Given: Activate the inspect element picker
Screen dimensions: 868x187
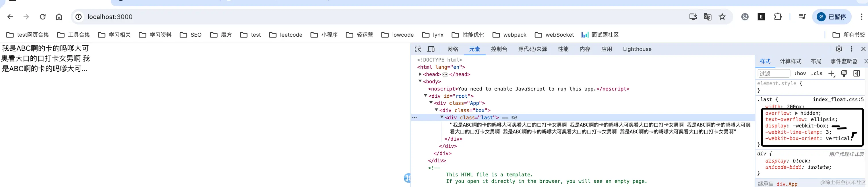Looking at the screenshot, I should point(418,49).
